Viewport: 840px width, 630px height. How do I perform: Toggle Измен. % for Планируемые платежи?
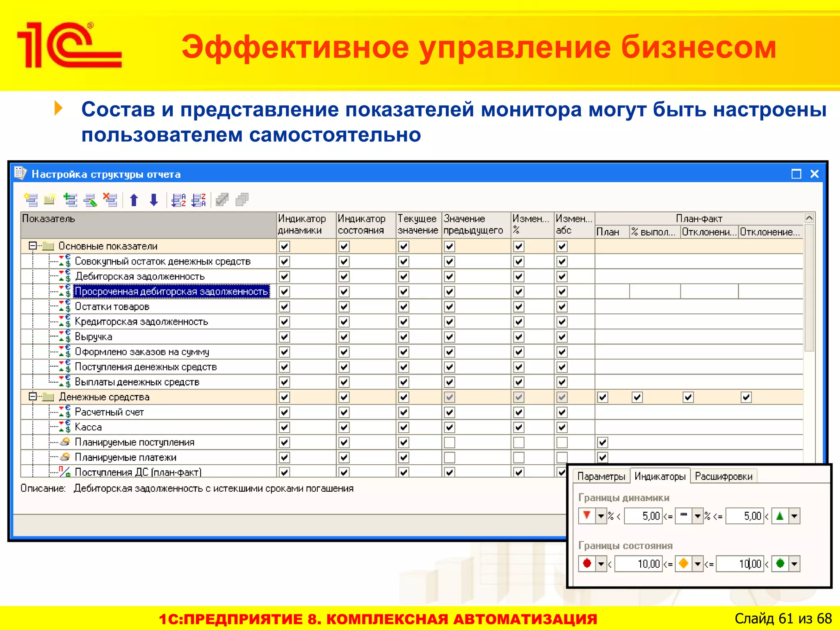[x=519, y=457]
